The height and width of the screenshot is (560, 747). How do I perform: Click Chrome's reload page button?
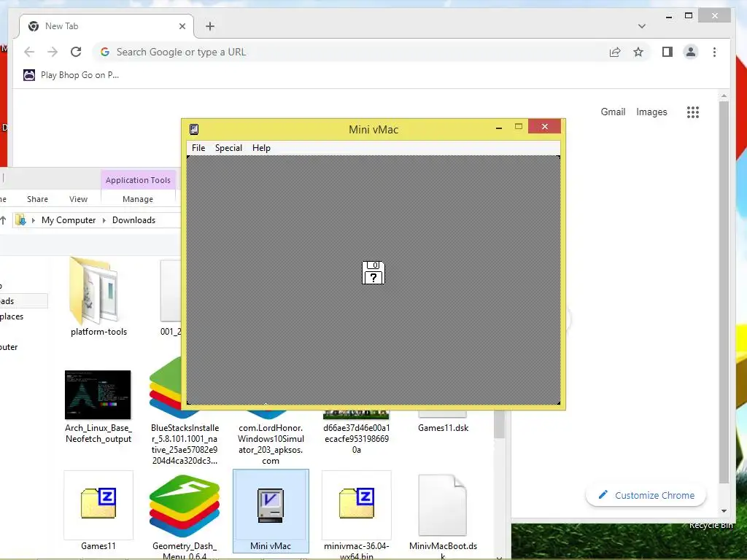(x=76, y=52)
